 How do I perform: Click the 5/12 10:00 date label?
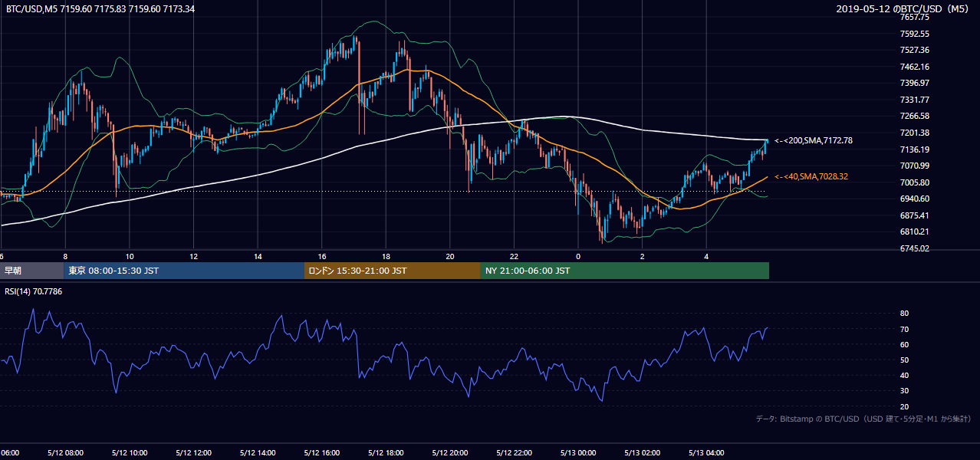128,452
